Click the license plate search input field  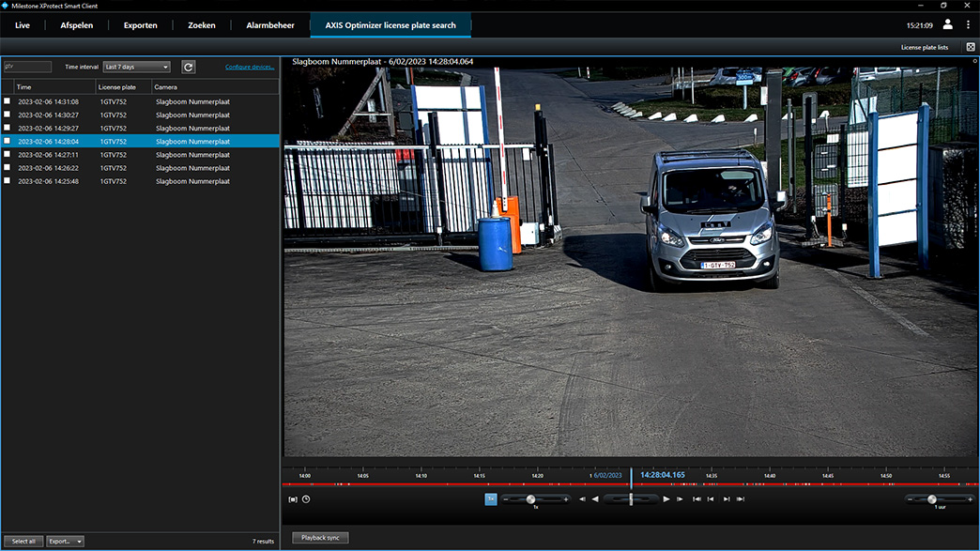point(27,67)
